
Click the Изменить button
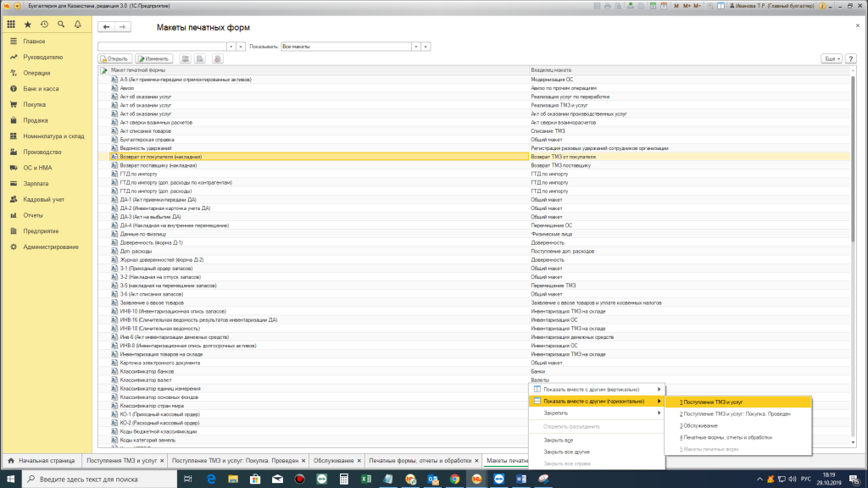[153, 58]
